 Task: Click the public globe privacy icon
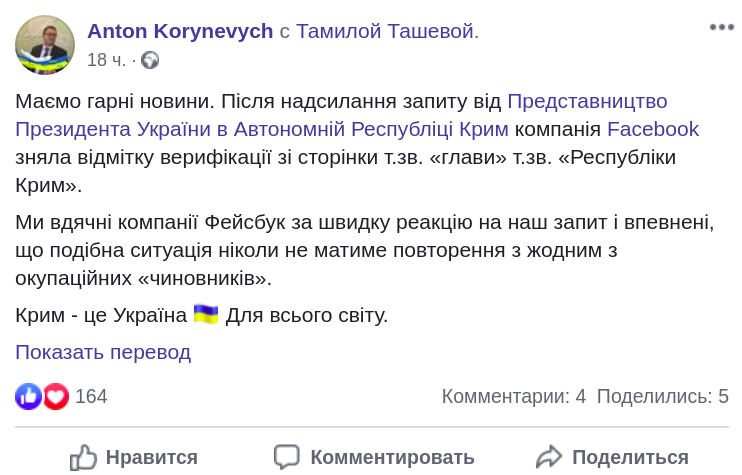pyautogui.click(x=151, y=60)
